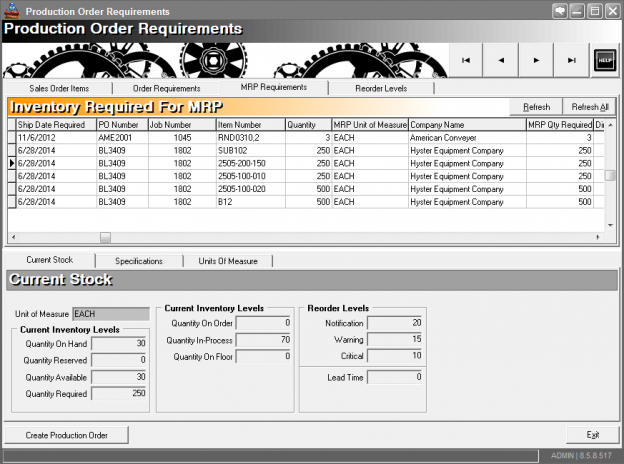Screen dimensions: 624x464
Task: Jump to the last record button
Action: (x=571, y=60)
